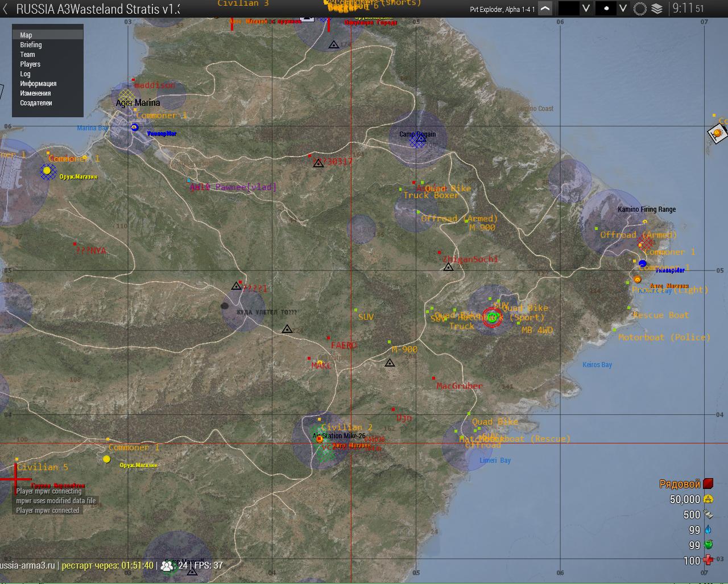Expand the dot marker shape dropdown
Image resolution: width=728 pixels, height=584 pixels.
click(623, 9)
